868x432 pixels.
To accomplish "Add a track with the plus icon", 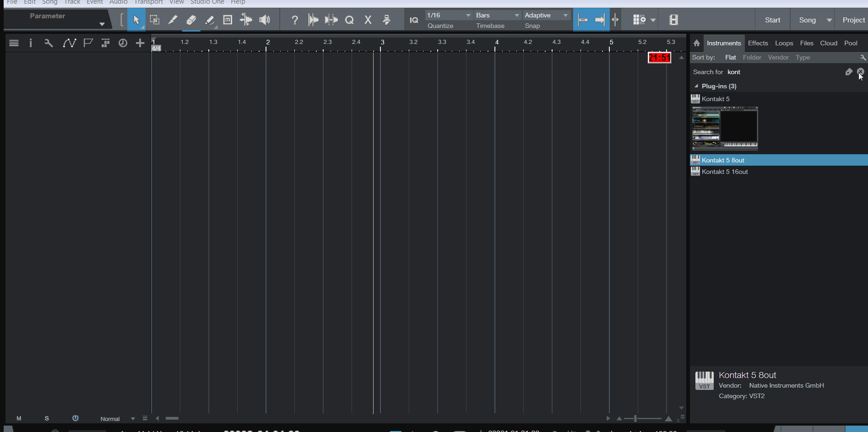I will pos(140,43).
